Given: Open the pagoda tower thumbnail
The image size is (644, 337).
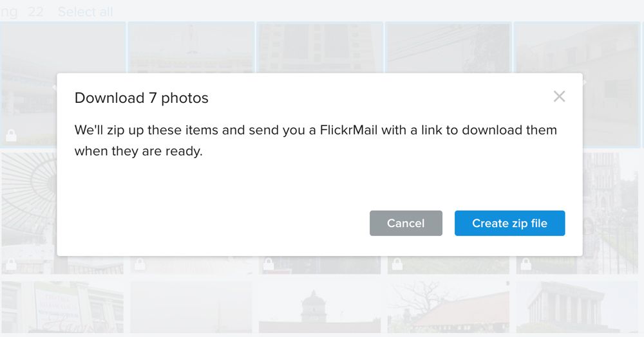Looking at the screenshot, I should 320,307.
